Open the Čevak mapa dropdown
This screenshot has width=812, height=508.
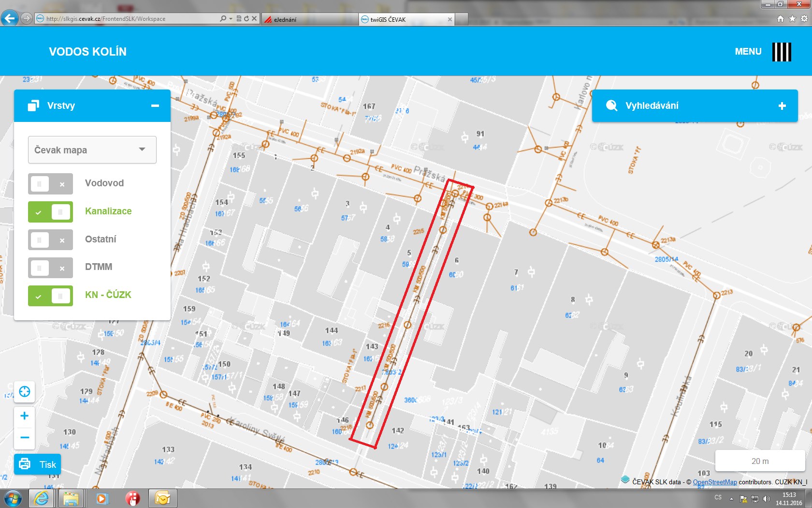(x=92, y=150)
